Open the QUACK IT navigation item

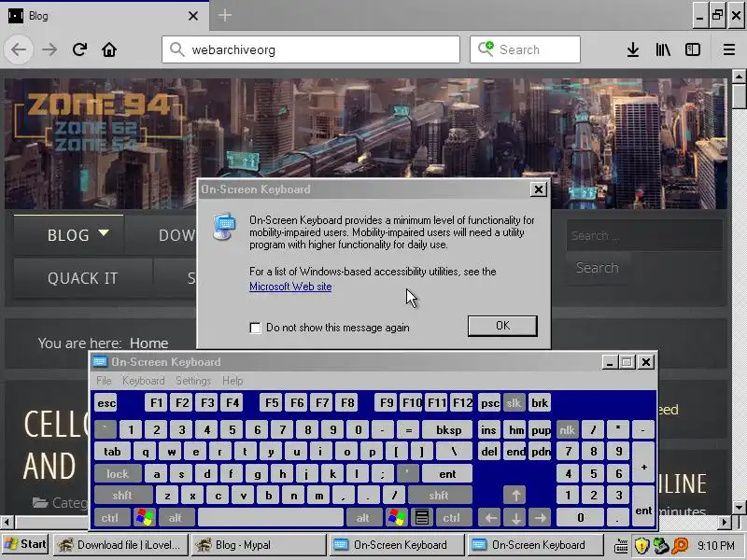(x=83, y=278)
